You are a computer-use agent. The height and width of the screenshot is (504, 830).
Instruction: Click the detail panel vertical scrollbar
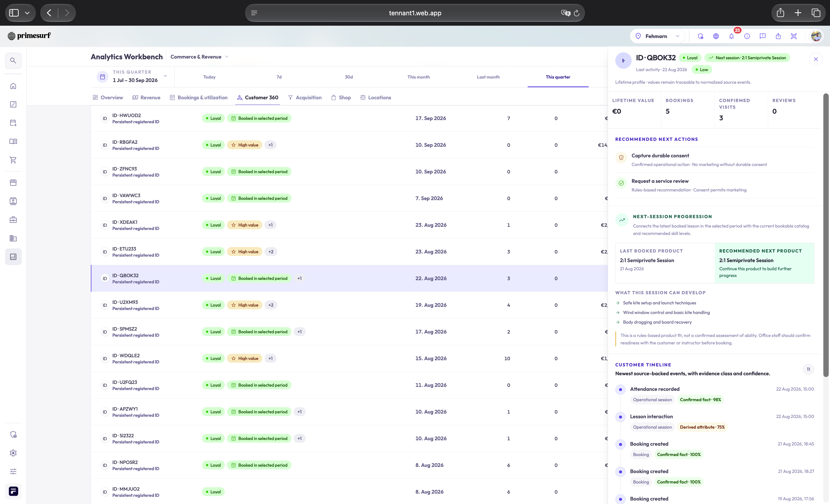click(x=826, y=235)
